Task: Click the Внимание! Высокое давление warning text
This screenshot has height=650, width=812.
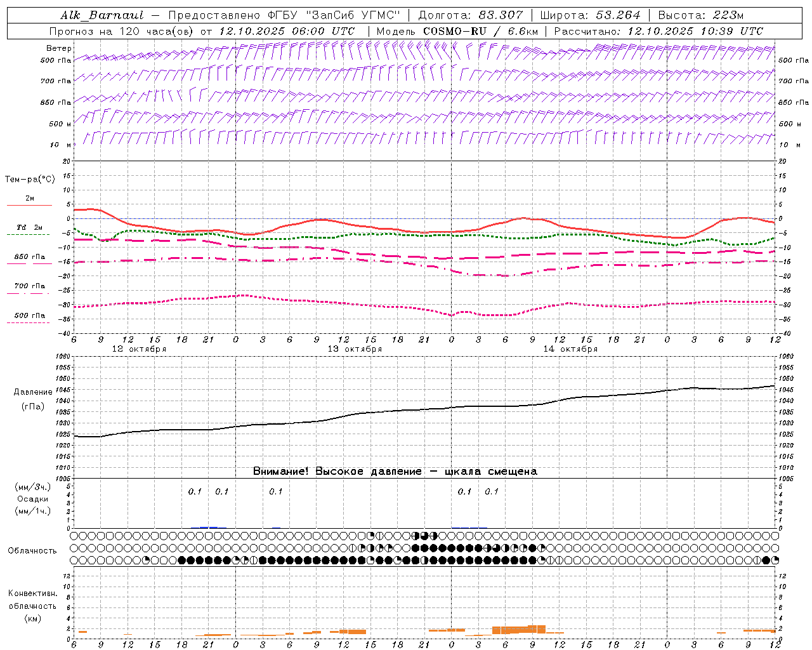Action: pyautogui.click(x=395, y=472)
